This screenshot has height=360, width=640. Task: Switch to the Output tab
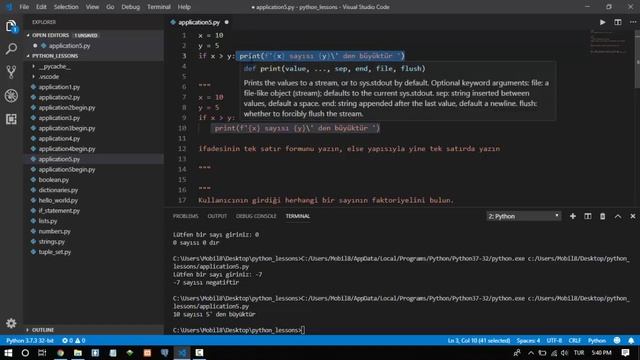(x=217, y=216)
